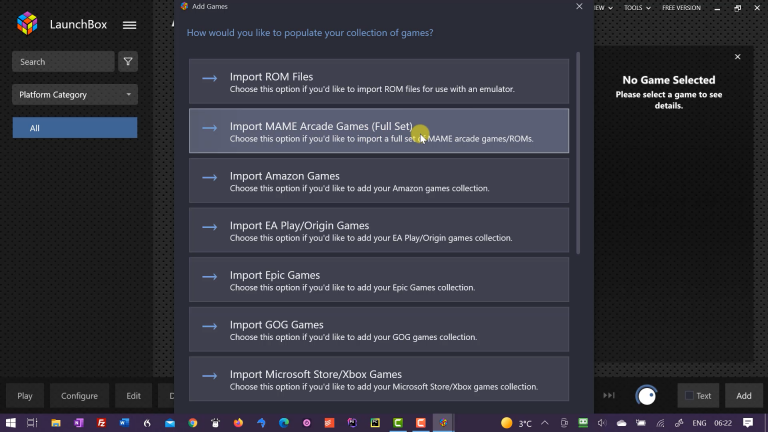The height and width of the screenshot is (432, 768).
Task: Click the filter funnel icon beside Search
Action: point(128,62)
